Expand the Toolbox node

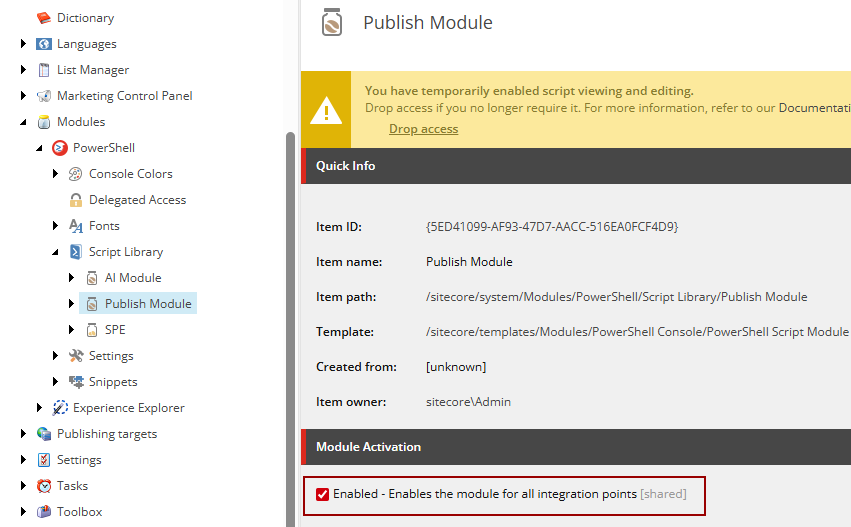click(23, 511)
